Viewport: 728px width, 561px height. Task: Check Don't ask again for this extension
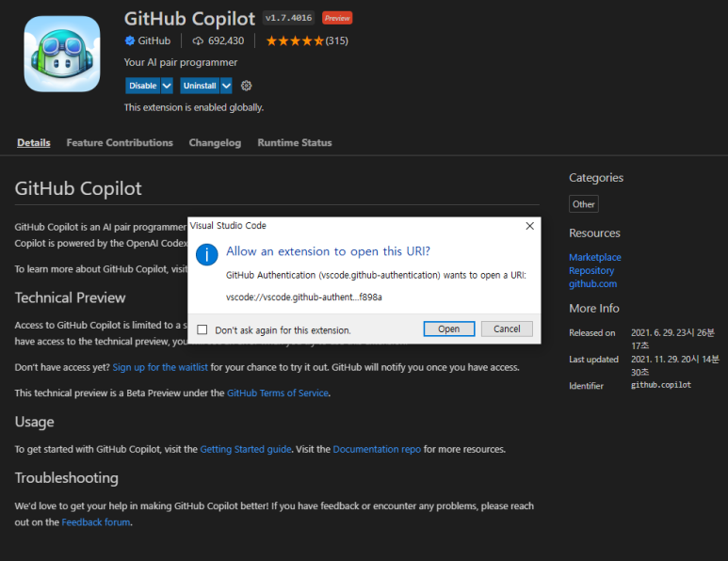pyautogui.click(x=202, y=329)
